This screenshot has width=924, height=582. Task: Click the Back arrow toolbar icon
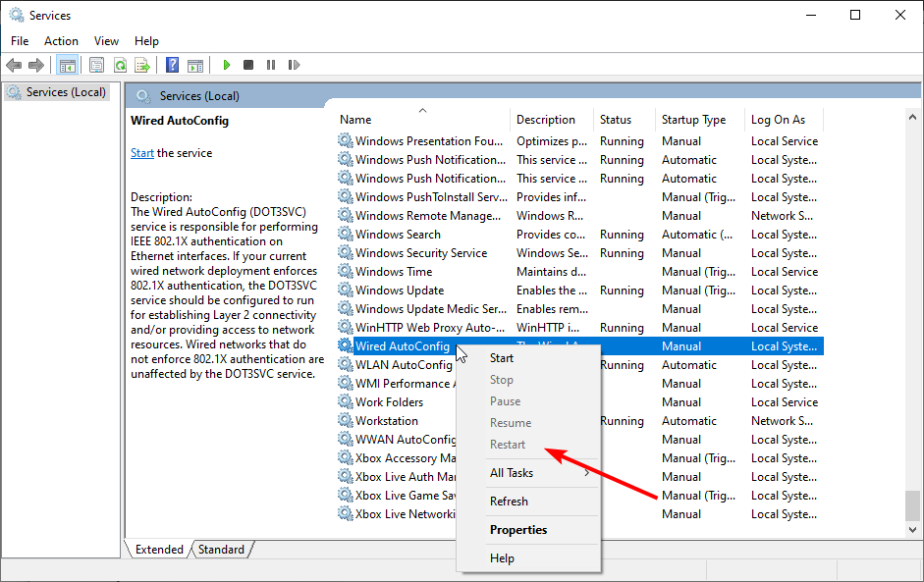(x=14, y=65)
